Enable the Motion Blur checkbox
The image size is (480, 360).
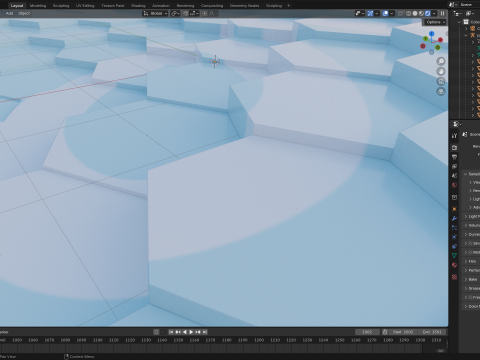pyautogui.click(x=471, y=252)
